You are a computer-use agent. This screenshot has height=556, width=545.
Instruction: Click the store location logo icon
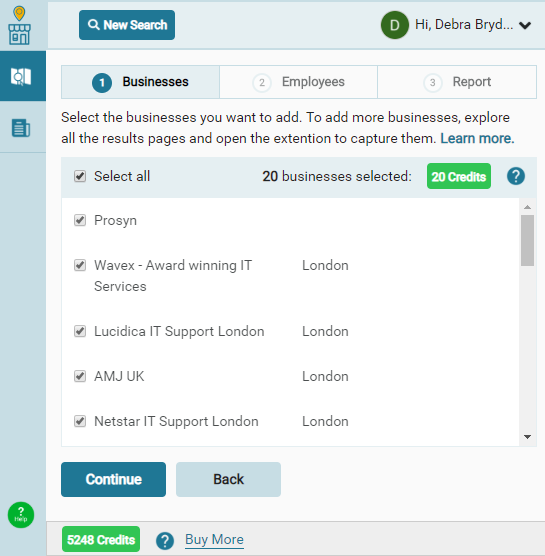click(x=20, y=26)
